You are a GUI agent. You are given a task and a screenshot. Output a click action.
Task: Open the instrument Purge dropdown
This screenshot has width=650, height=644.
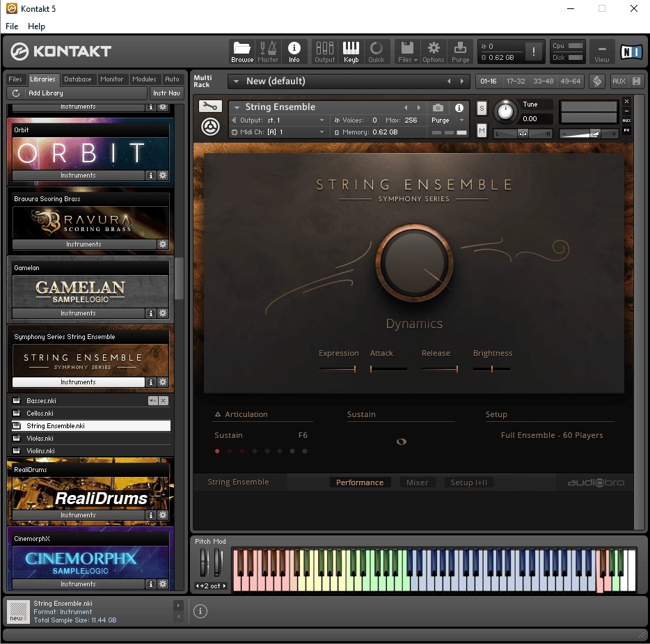[461, 120]
